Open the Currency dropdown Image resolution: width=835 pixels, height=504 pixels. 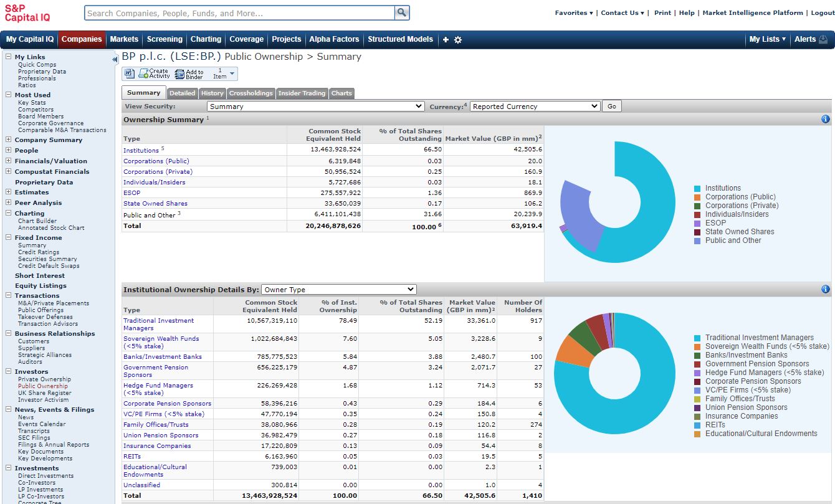(535, 107)
